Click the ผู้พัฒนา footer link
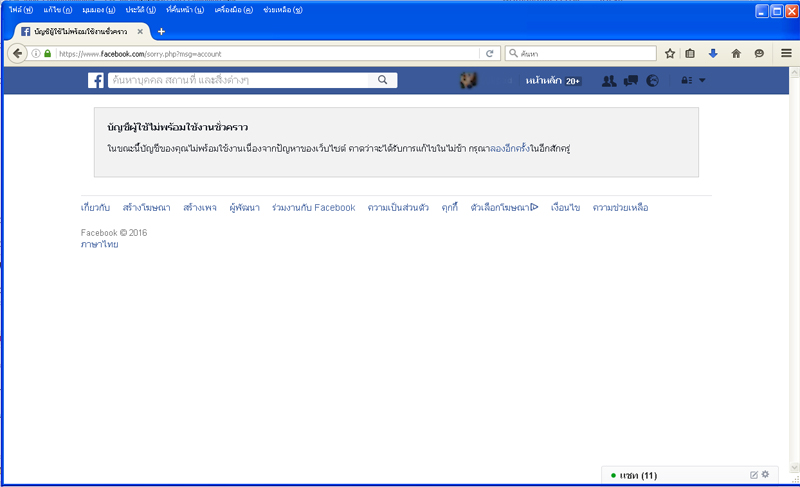 pos(244,208)
